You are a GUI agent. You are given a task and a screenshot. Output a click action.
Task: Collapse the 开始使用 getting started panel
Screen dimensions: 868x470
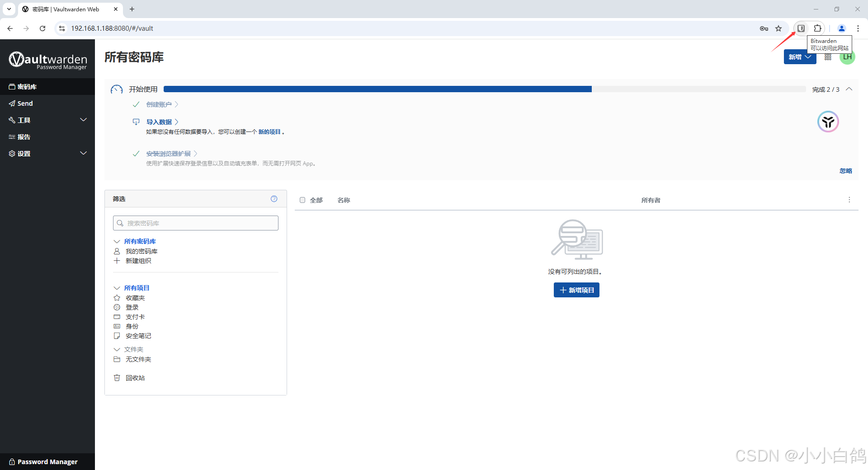click(849, 89)
